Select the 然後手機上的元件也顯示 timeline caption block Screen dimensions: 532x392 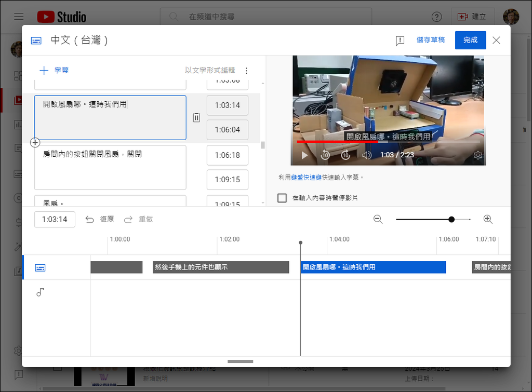tap(221, 267)
